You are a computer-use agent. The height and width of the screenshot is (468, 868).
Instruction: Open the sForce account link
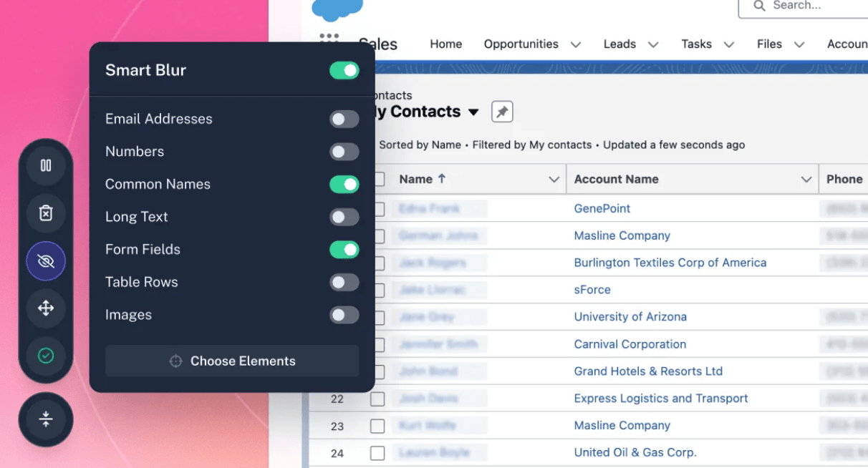coord(592,291)
